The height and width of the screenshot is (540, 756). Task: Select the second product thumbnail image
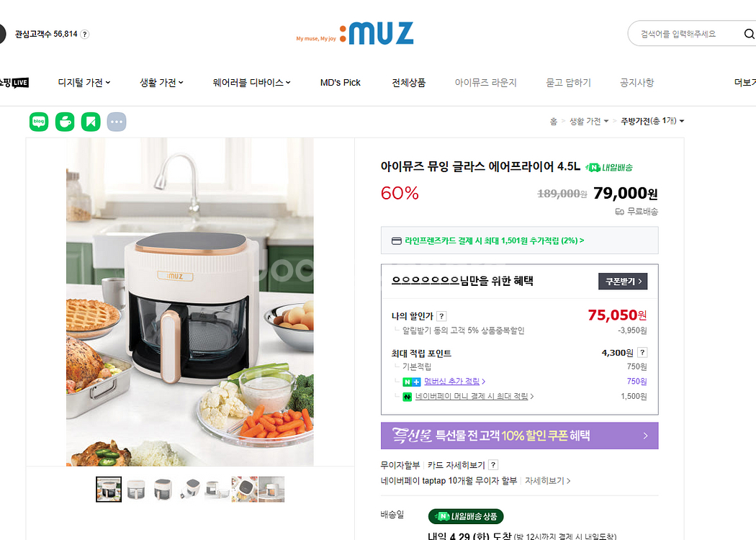136,490
